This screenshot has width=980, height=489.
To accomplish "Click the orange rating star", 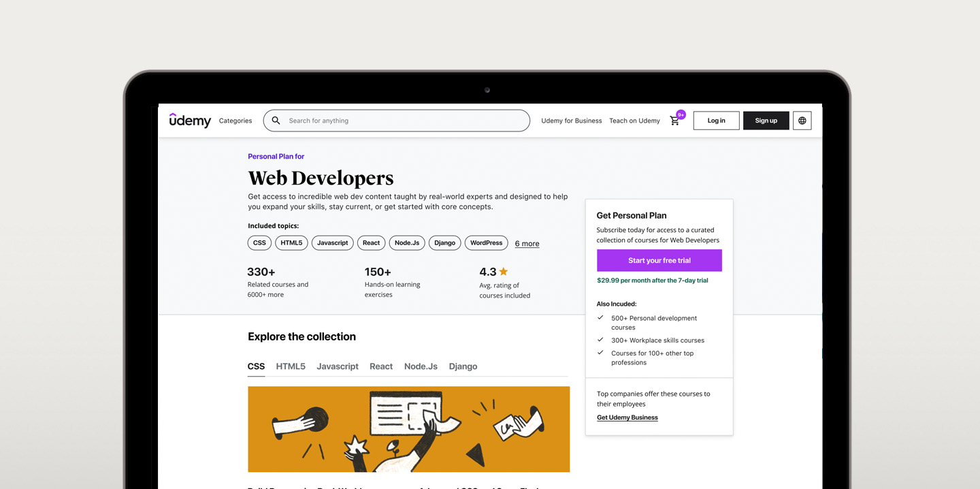I will pyautogui.click(x=504, y=272).
